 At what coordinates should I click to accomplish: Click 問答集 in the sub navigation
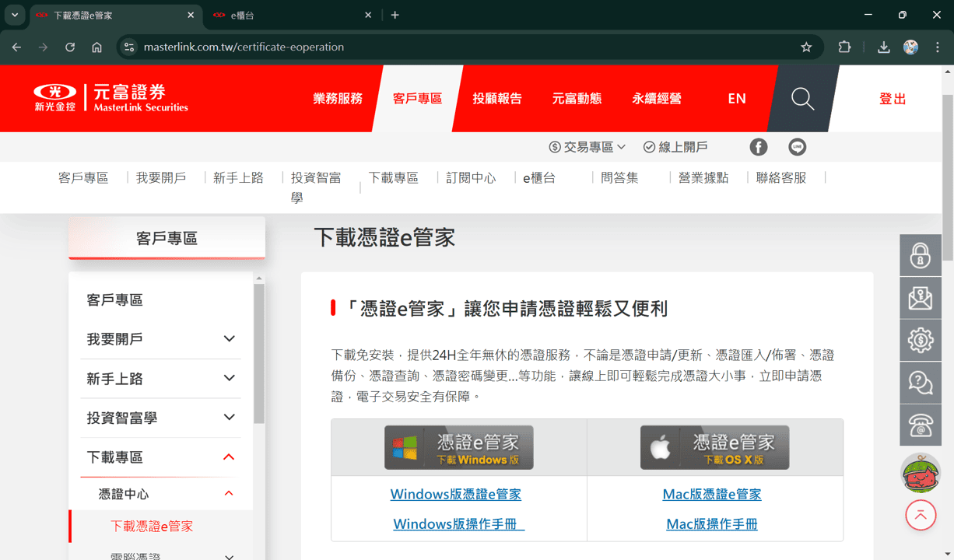[x=620, y=178]
